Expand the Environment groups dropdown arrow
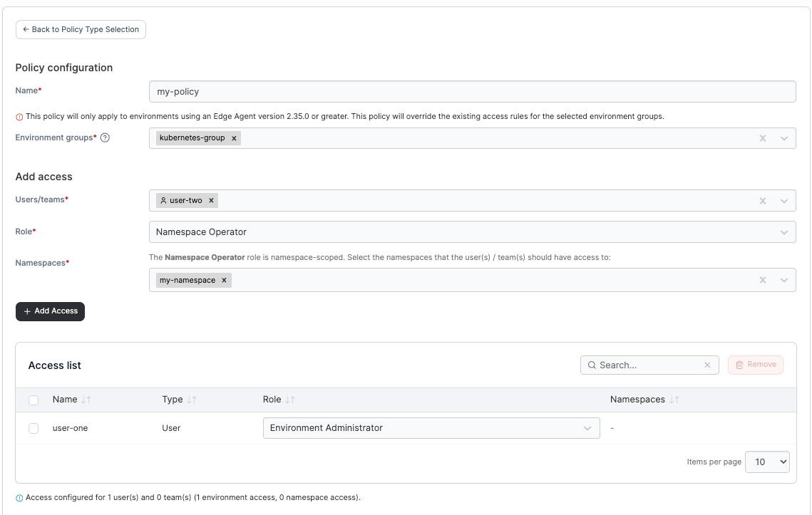The height and width of the screenshot is (515, 812). [x=784, y=138]
